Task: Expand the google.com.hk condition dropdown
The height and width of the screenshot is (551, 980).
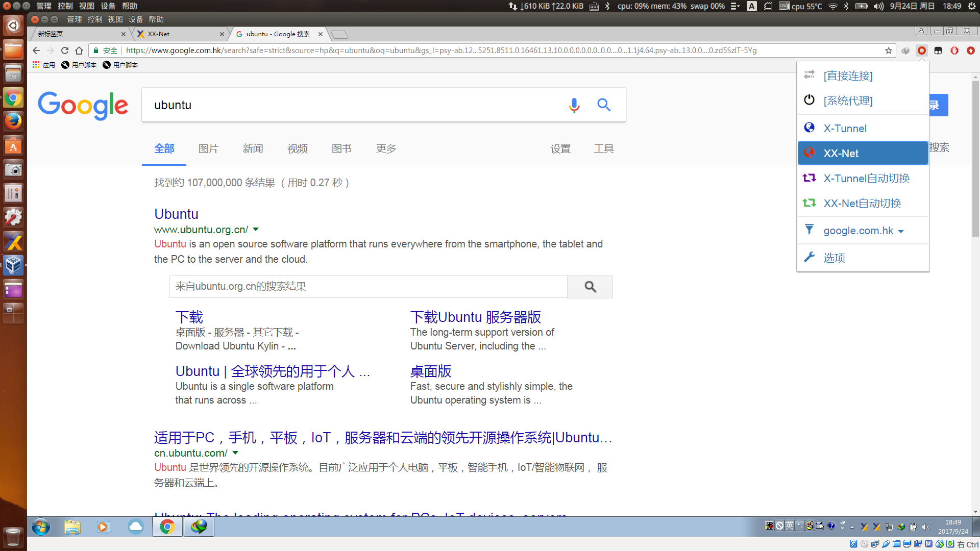Action: [863, 231]
